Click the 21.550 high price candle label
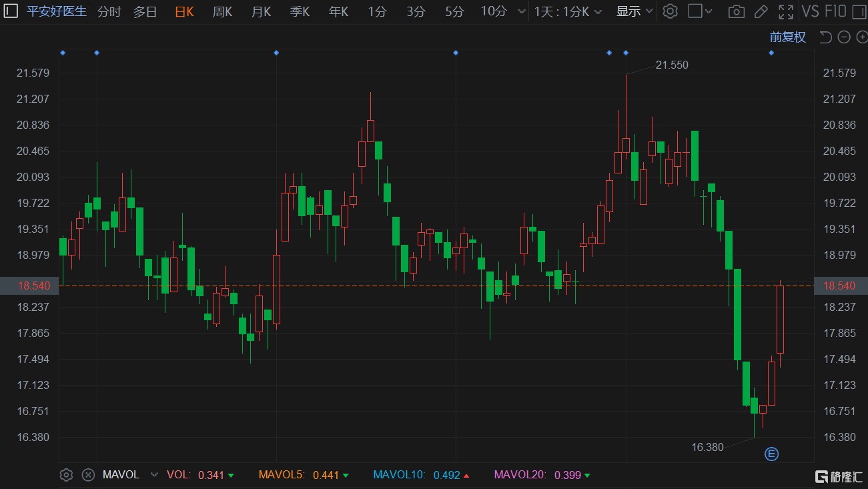This screenshot has width=868, height=489. (671, 65)
